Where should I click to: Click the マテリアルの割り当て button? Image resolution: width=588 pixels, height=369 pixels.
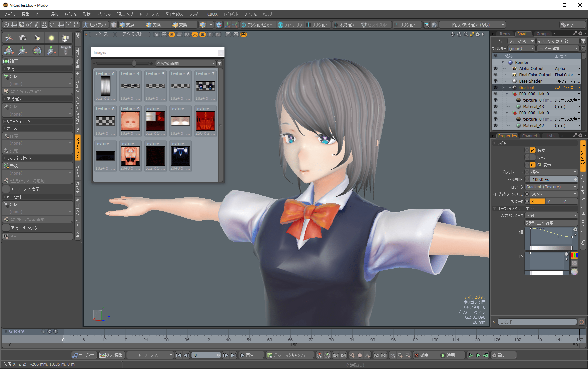(x=558, y=41)
